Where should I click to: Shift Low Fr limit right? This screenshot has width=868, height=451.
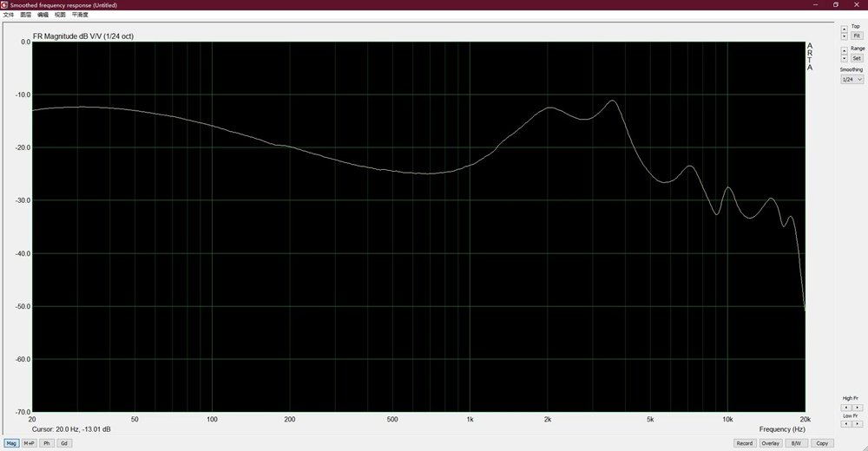[858, 424]
